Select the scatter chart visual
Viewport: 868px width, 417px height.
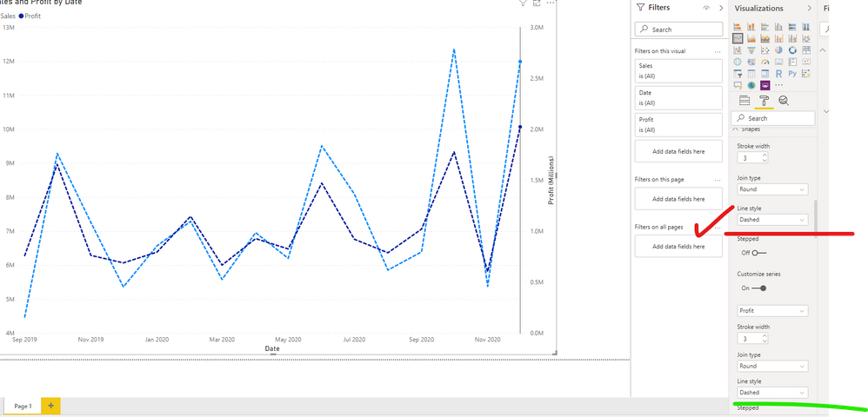pos(765,50)
